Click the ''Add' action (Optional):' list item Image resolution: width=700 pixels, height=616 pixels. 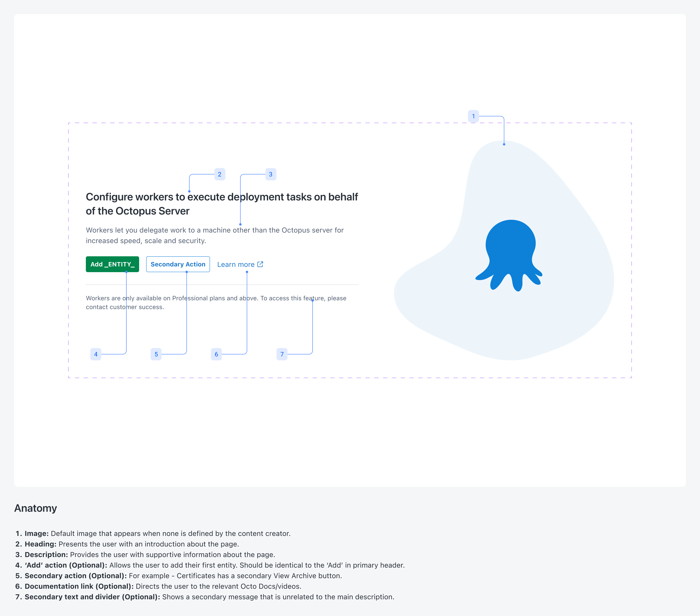point(210,565)
